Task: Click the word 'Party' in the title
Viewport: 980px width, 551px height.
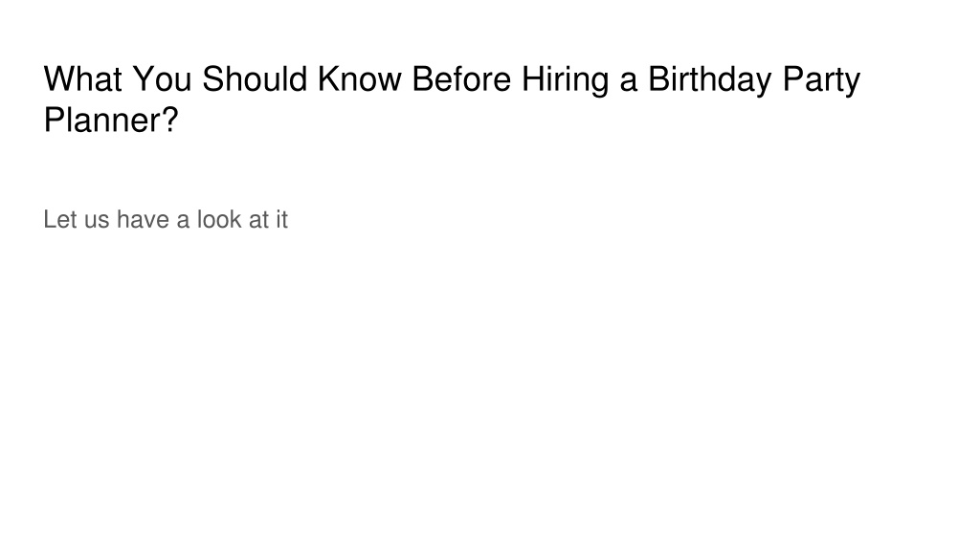Action: 821,81
